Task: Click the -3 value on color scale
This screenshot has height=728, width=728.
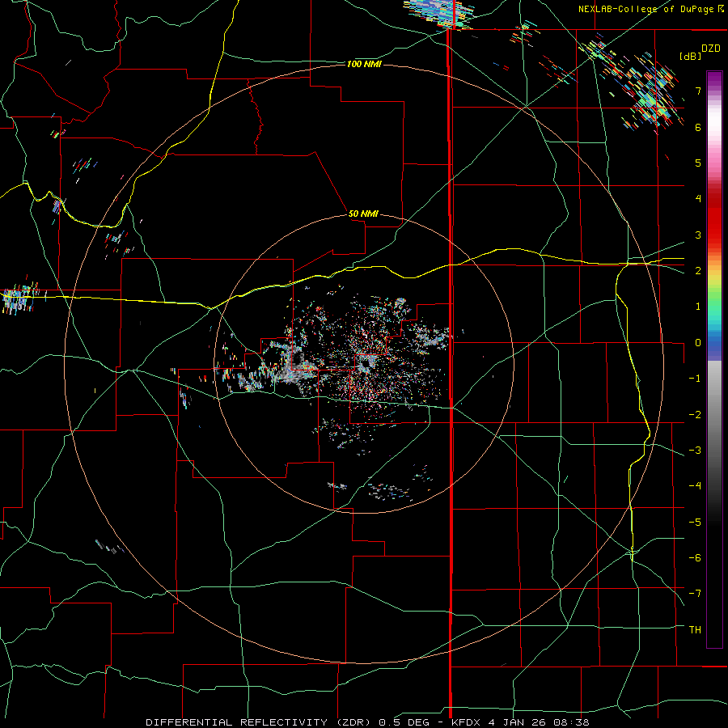Action: click(x=695, y=451)
